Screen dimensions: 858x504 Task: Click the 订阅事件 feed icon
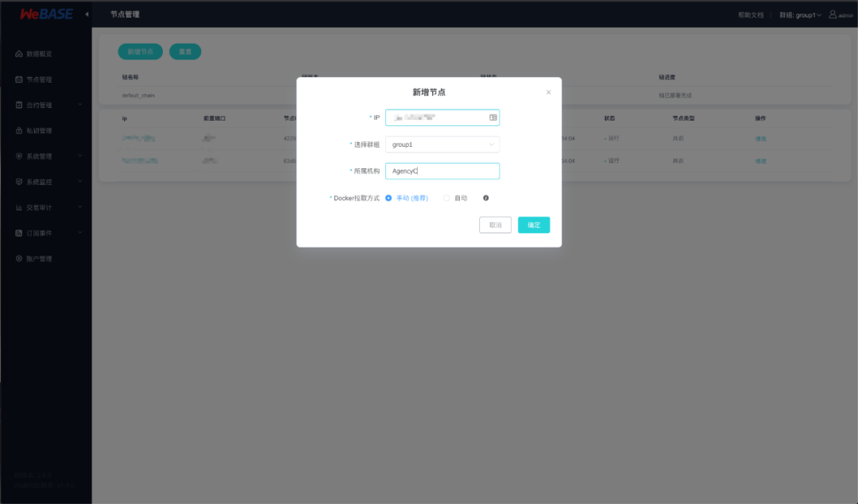(x=19, y=233)
